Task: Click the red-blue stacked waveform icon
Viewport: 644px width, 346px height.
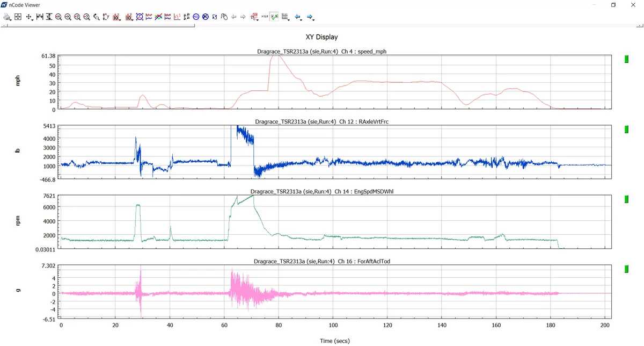Action: (168, 17)
